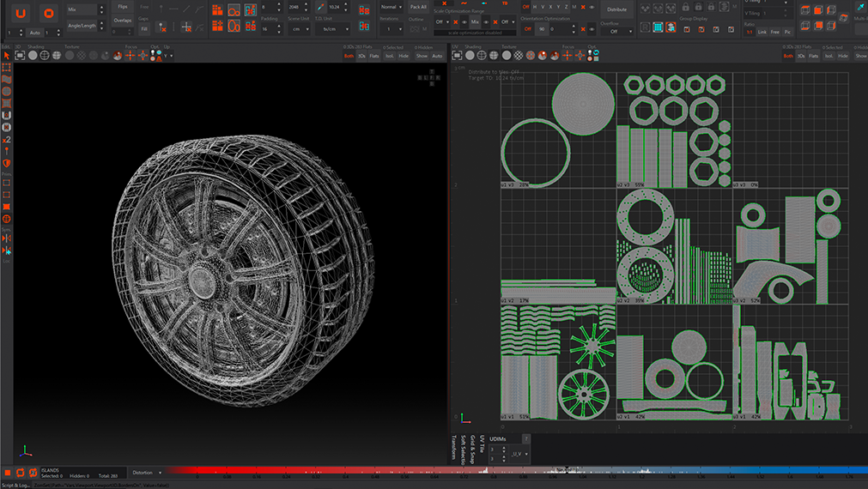Click the shield icon in left sidebar
Image resolution: width=868 pixels, height=489 pixels.
click(x=7, y=163)
